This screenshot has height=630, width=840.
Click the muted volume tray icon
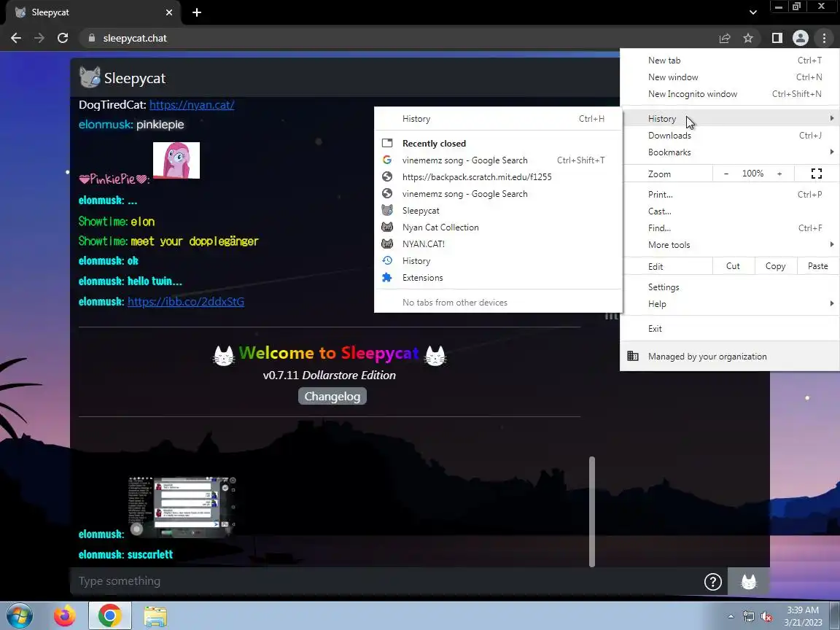766,617
